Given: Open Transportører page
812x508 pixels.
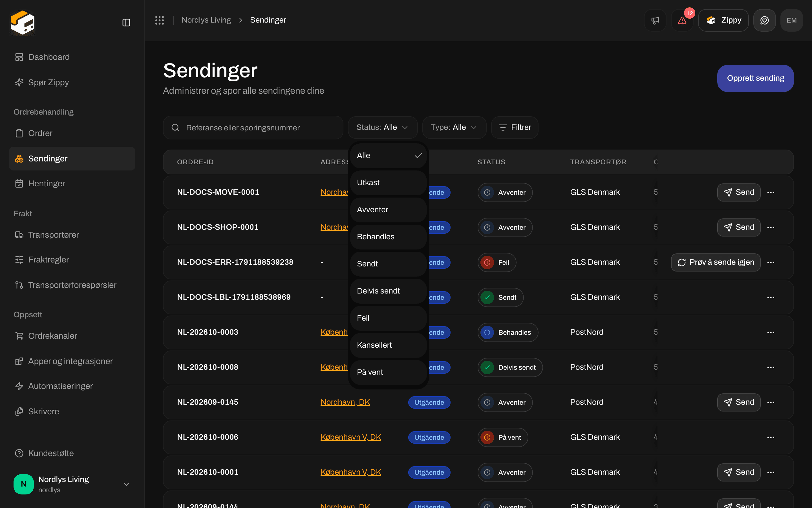Looking at the screenshot, I should pyautogui.click(x=72, y=235).
